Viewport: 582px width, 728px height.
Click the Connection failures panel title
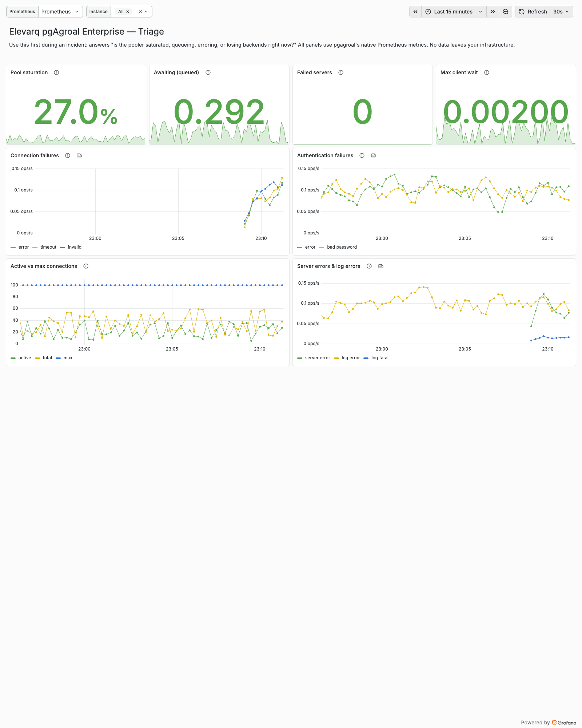[x=35, y=155]
